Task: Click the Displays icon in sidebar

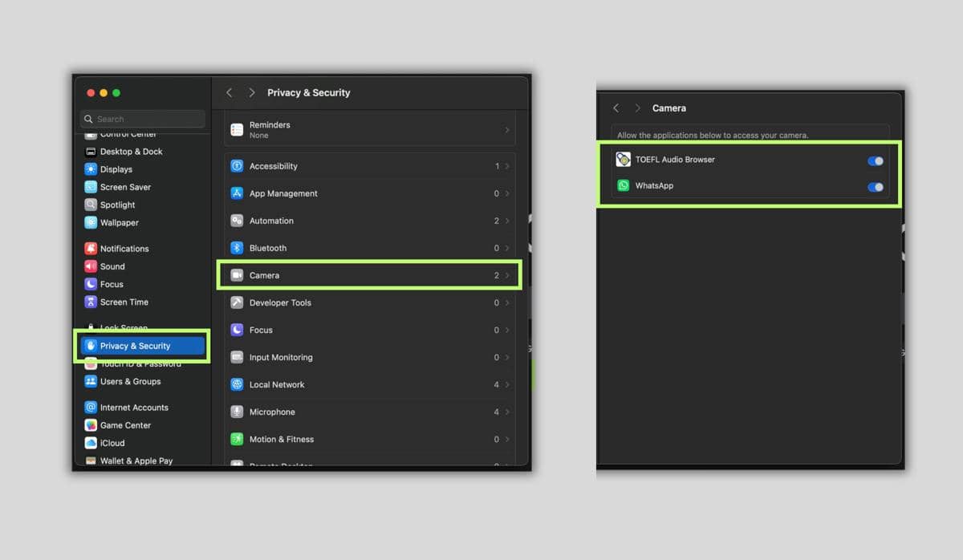Action: click(91, 169)
